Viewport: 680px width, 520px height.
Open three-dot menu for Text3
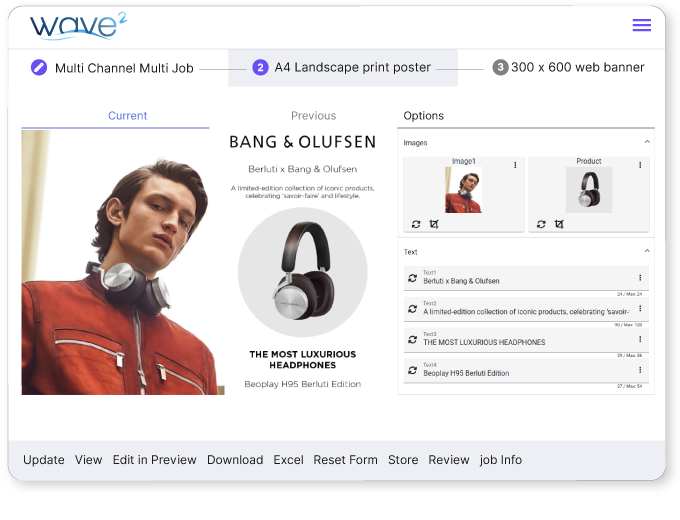[x=640, y=339]
